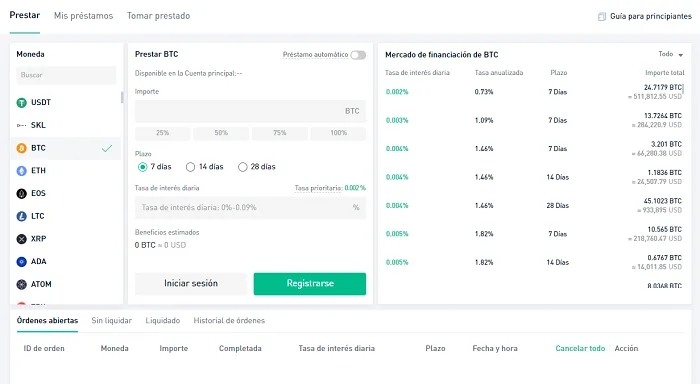
Task: Click the green Registrarse button
Action: tap(310, 284)
